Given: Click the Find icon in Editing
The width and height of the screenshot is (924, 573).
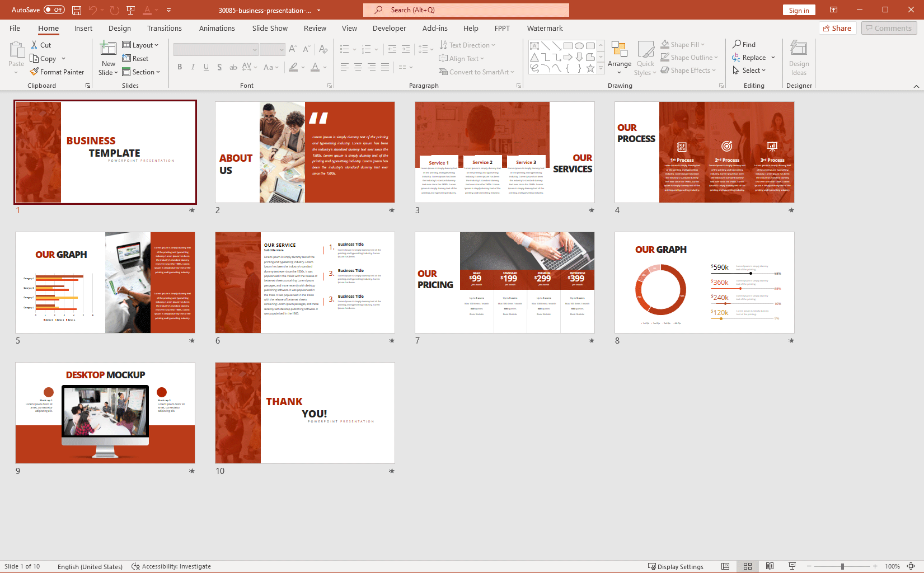Looking at the screenshot, I should pos(744,45).
